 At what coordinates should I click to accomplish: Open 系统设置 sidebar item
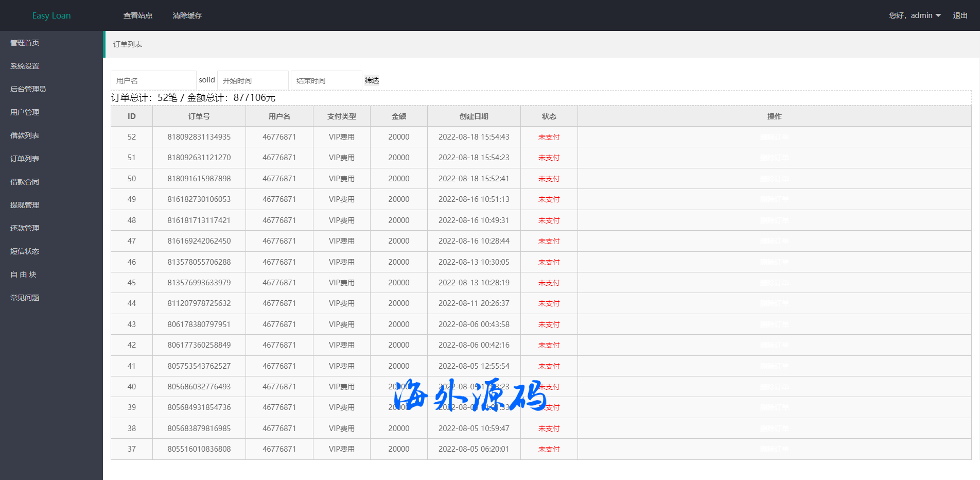pos(25,66)
